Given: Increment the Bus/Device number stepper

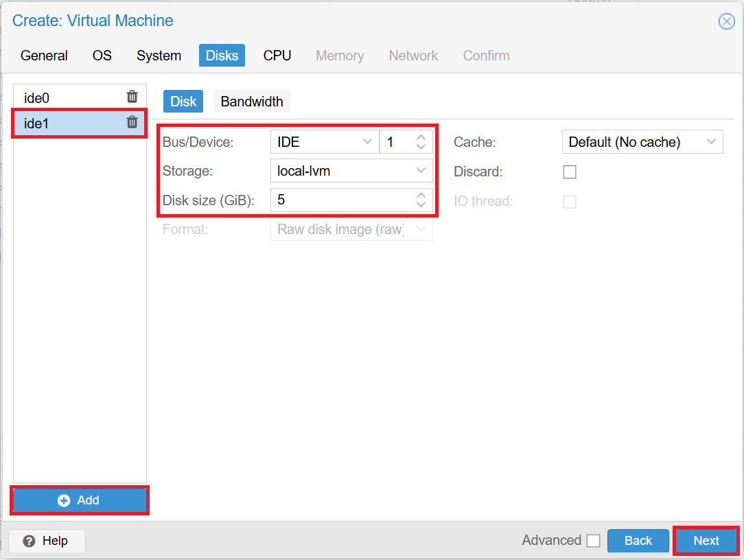Looking at the screenshot, I should point(421,137).
